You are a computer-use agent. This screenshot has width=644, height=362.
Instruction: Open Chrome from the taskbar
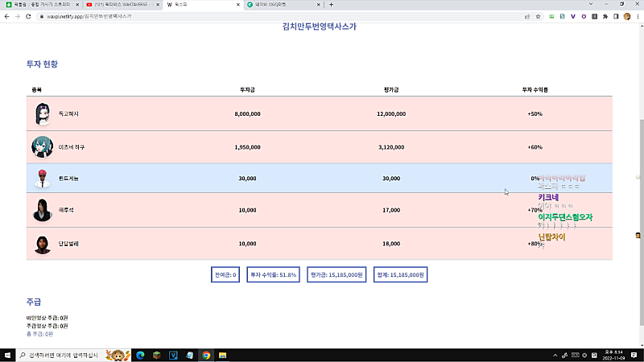pyautogui.click(x=206, y=355)
